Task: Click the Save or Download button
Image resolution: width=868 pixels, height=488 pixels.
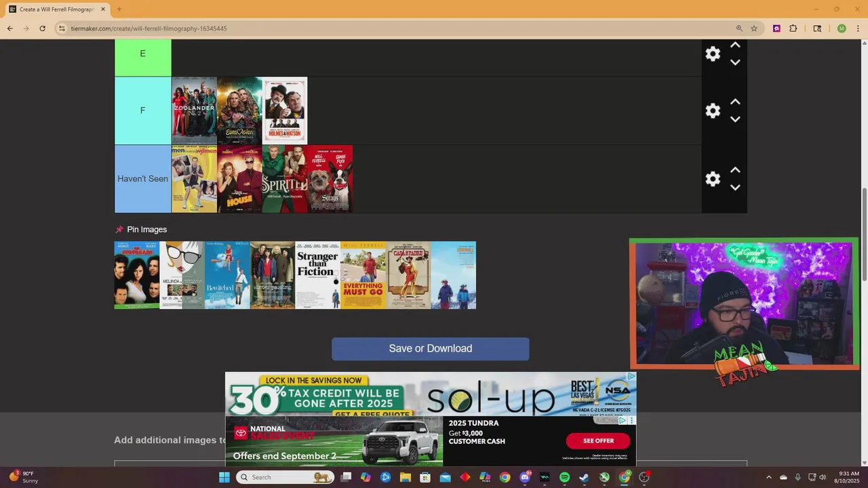Action: click(x=431, y=348)
